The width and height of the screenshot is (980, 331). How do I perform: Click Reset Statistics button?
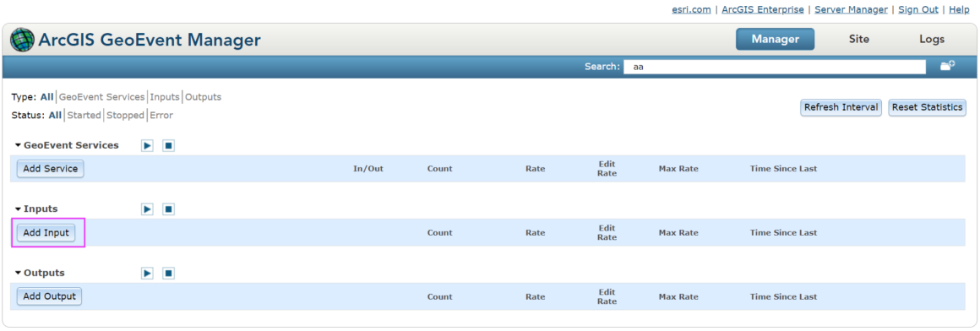[x=927, y=107]
